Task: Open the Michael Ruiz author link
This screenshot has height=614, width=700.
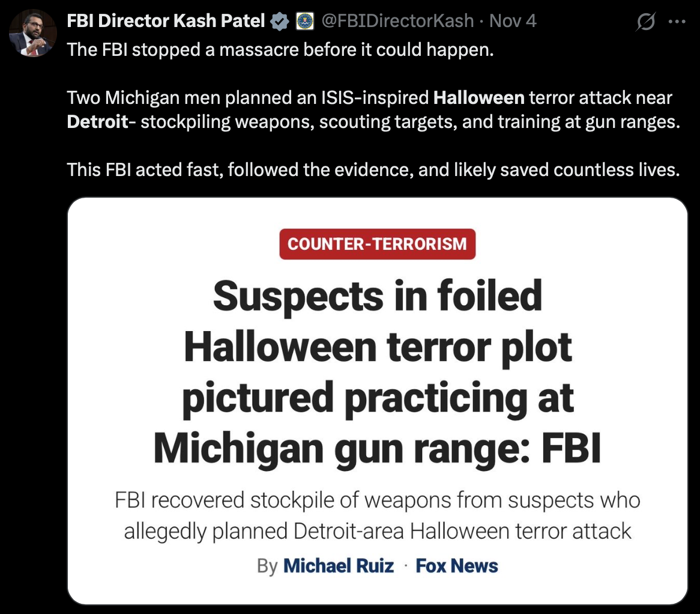Action: click(x=339, y=565)
